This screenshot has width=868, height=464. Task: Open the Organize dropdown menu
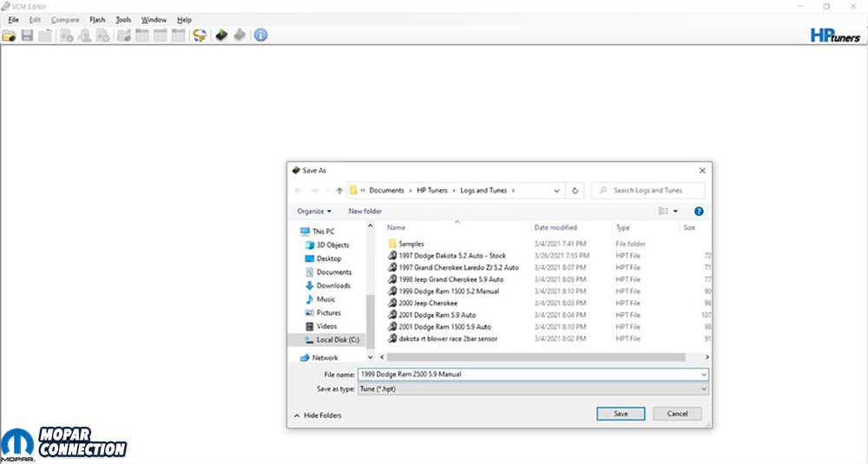point(313,211)
